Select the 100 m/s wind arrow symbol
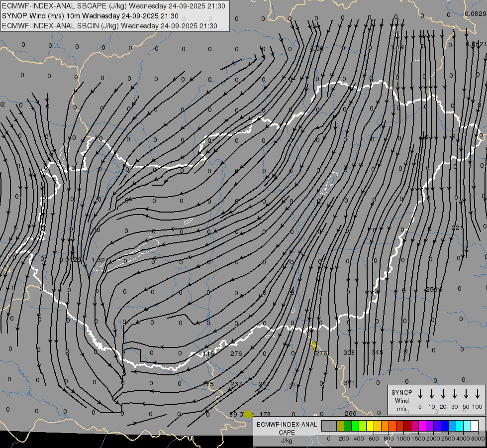 478,394
